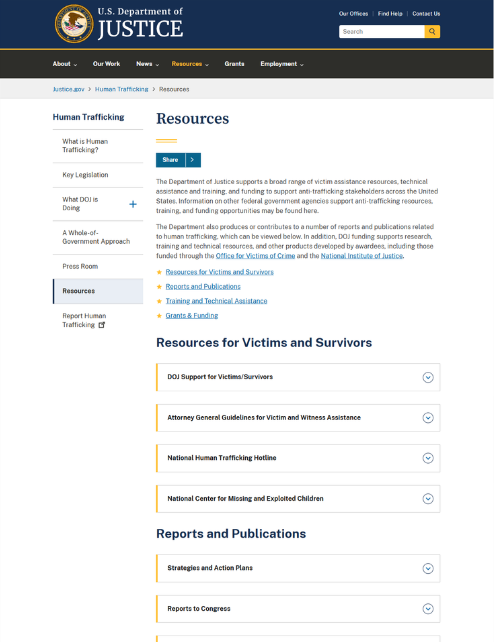Click external link icon beside Report Human Trafficking
The image size is (494, 642).
[x=102, y=325]
